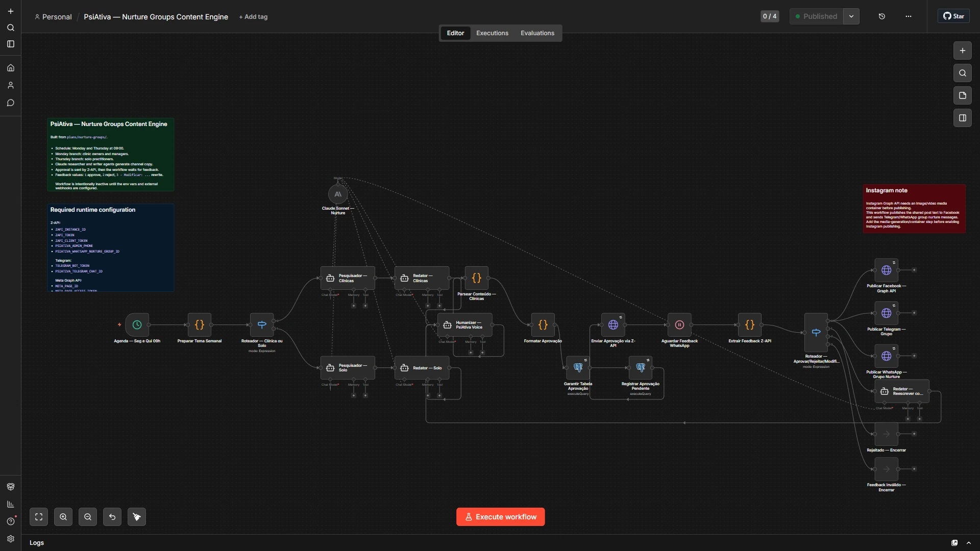Zoom in on the canvas

[x=63, y=517]
